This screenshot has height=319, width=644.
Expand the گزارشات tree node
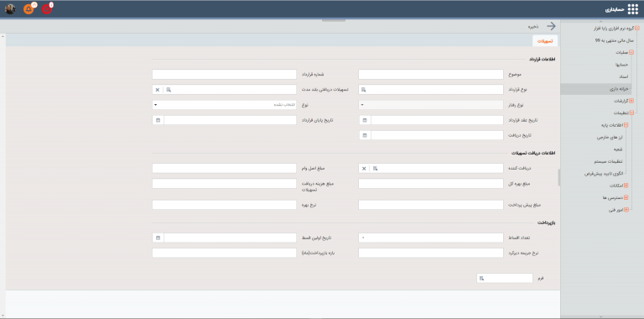click(x=631, y=101)
